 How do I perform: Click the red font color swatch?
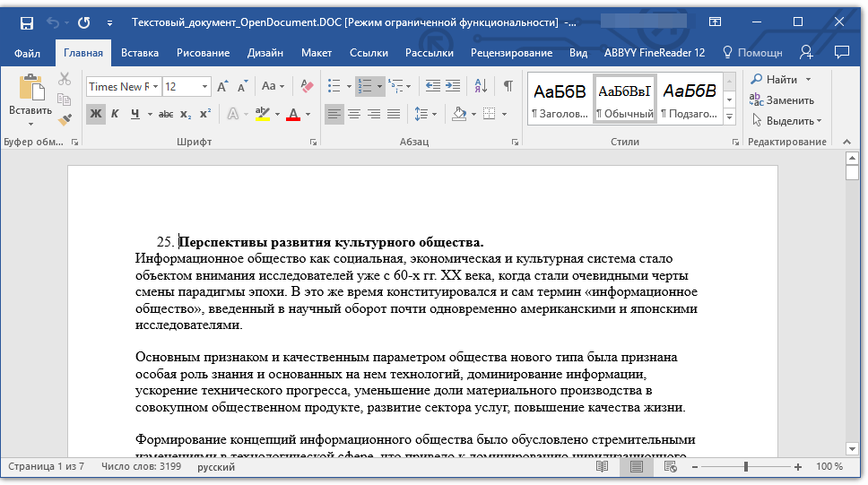pos(293,115)
